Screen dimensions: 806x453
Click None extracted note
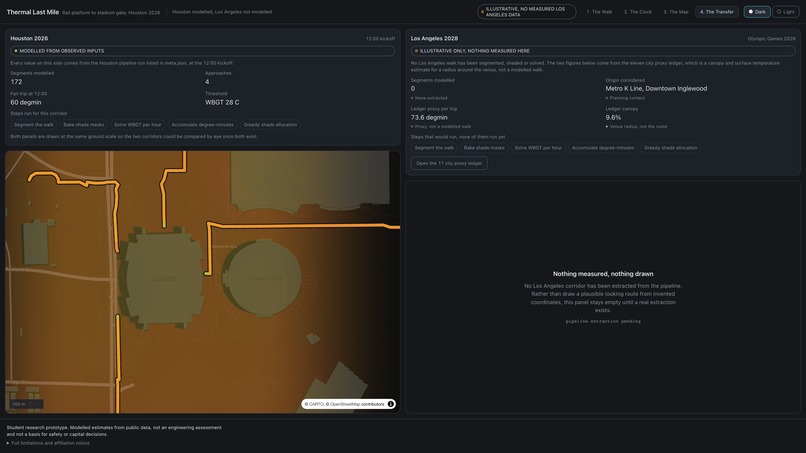point(431,98)
